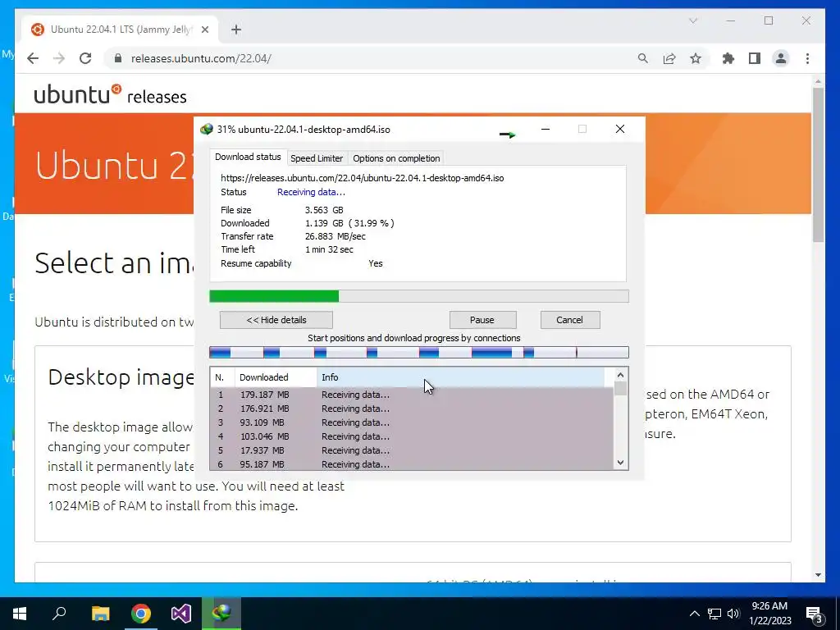Open Options on completion tab

coord(396,158)
